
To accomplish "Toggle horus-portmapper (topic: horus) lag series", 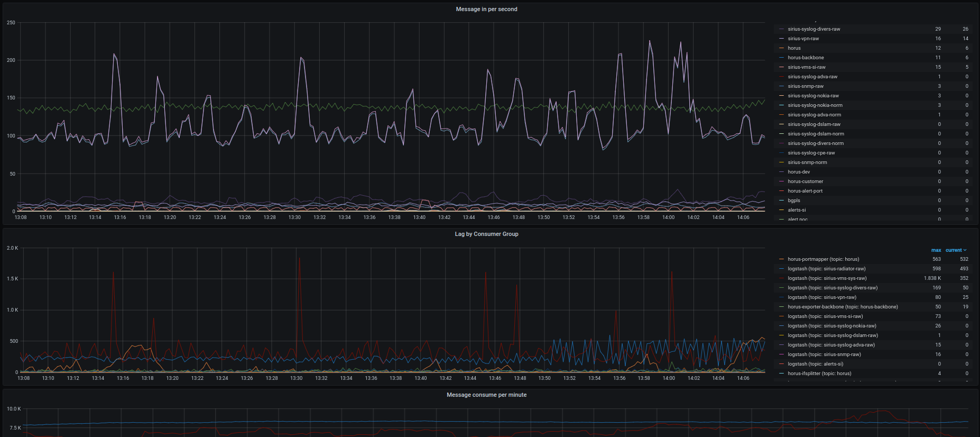I will (823, 259).
